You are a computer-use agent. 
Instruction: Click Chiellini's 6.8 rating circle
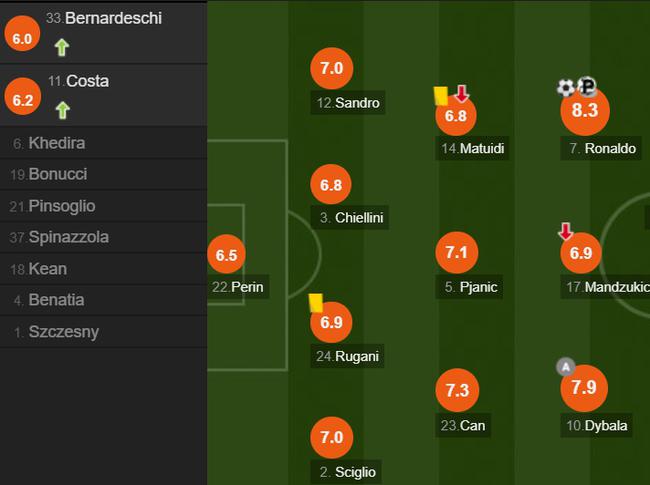pyautogui.click(x=331, y=184)
